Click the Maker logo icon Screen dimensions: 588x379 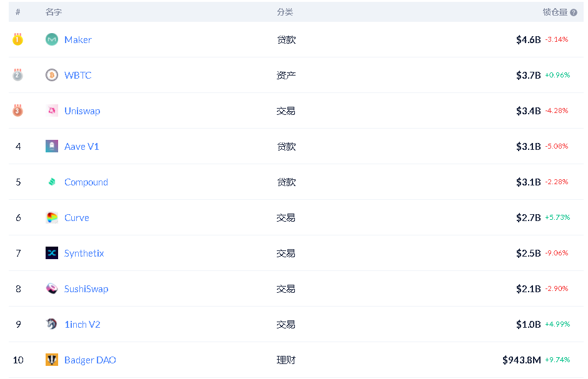tap(52, 39)
